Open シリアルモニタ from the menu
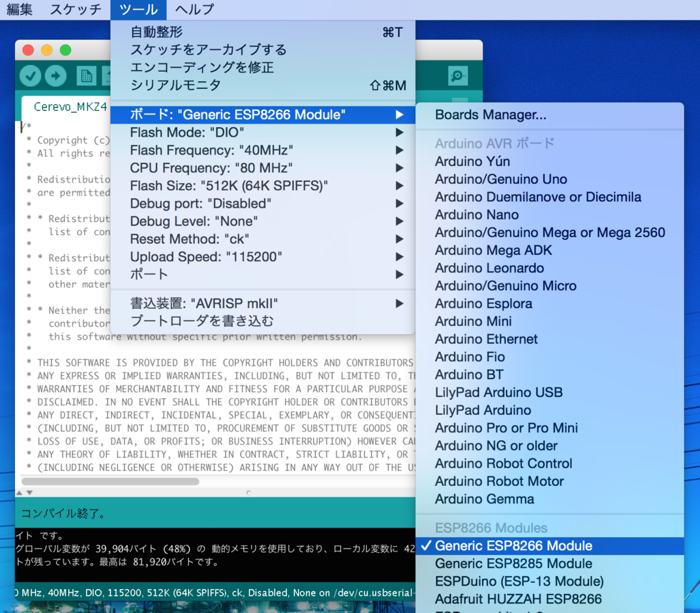700x613 pixels. [x=263, y=85]
